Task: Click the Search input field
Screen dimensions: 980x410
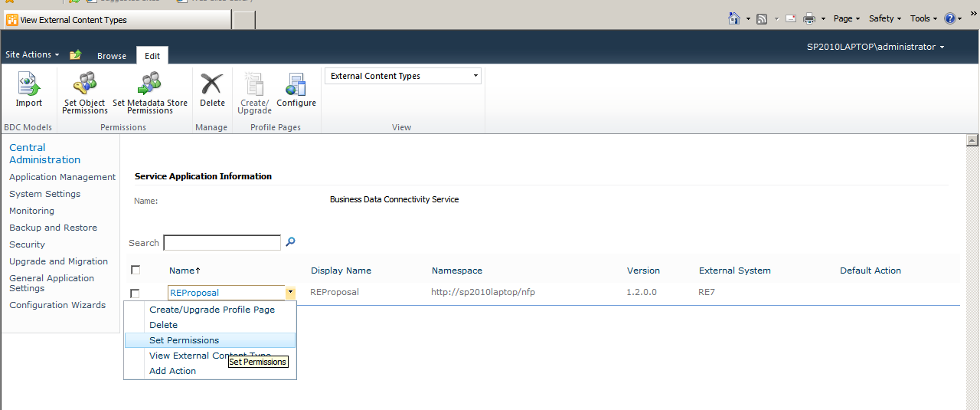Action: tap(222, 243)
